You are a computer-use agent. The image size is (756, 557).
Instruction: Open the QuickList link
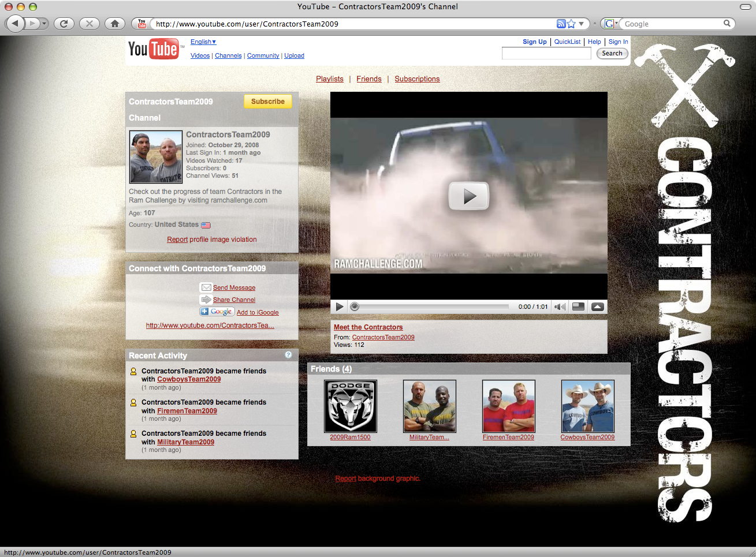pos(567,42)
